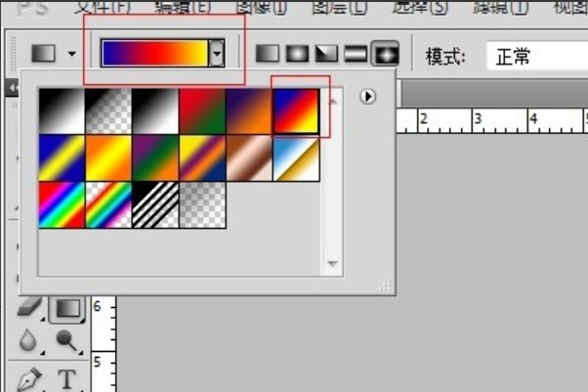The image size is (588, 392).
Task: Click gradient preview bar to edit gradient
Action: [154, 54]
